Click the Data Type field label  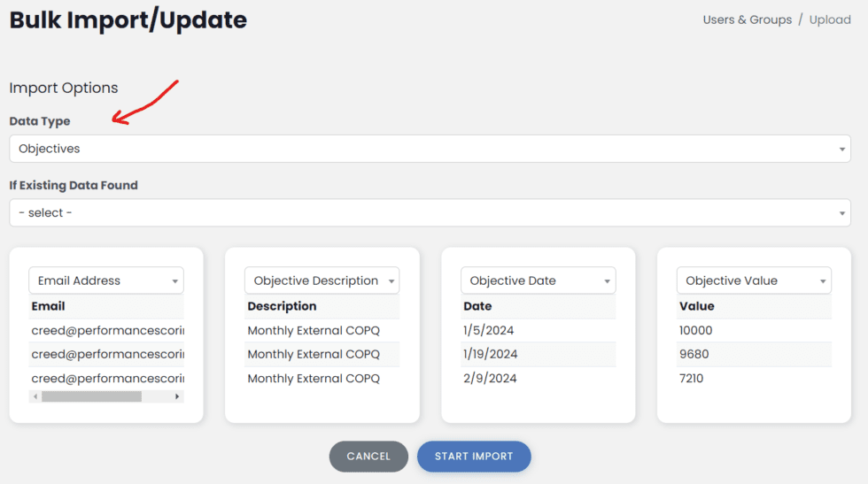click(x=40, y=121)
